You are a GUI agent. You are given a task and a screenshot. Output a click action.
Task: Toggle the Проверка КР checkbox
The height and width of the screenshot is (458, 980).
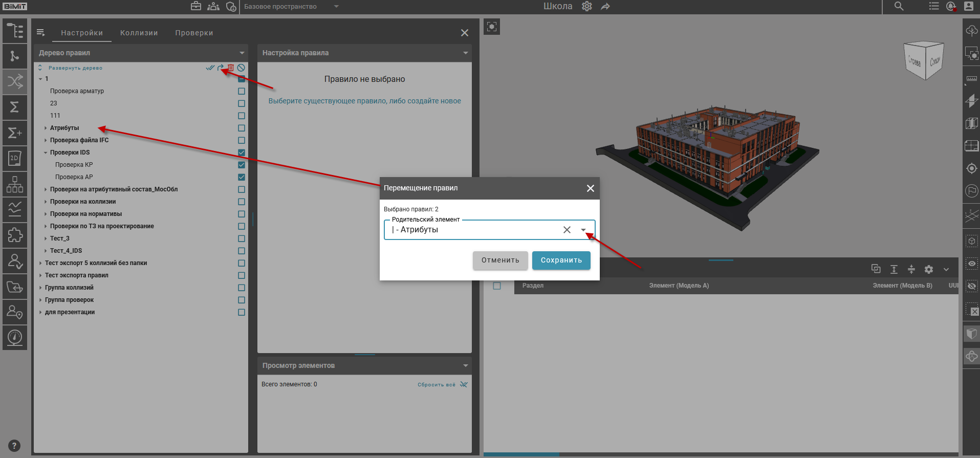242,165
